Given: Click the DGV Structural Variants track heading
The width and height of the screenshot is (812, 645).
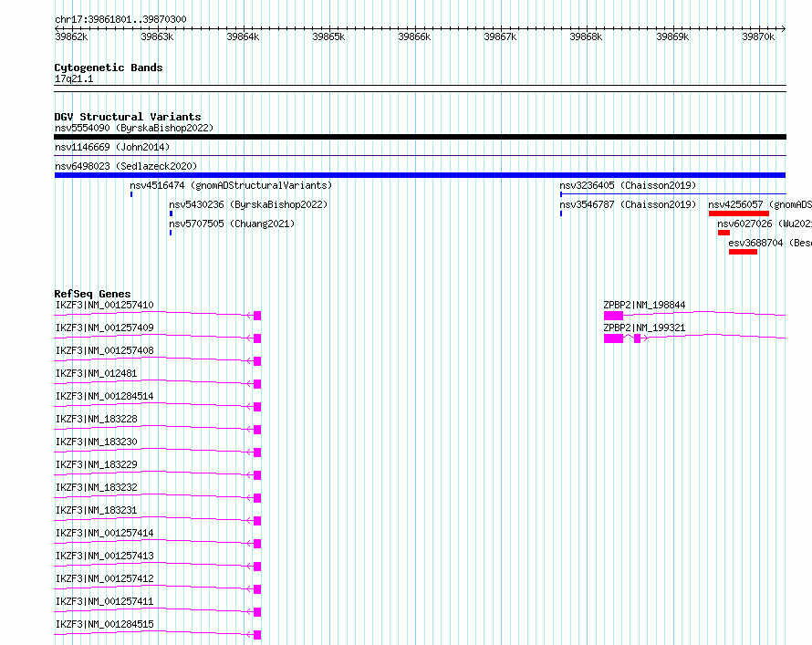Looking at the screenshot, I should pyautogui.click(x=128, y=117).
